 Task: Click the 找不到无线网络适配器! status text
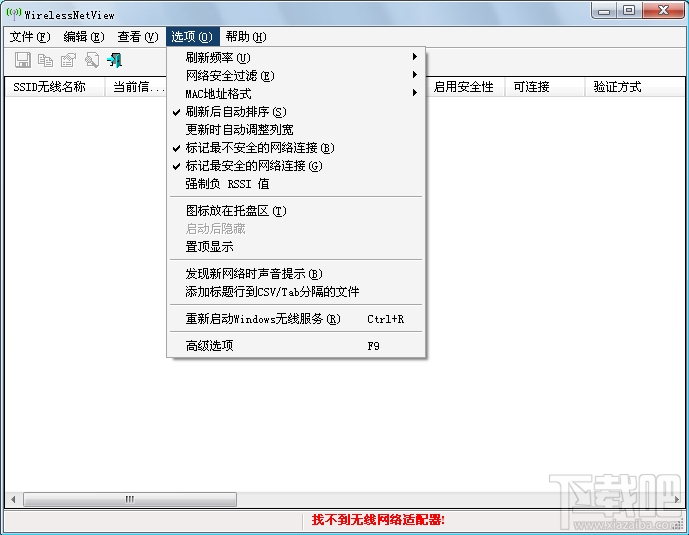coord(378,520)
